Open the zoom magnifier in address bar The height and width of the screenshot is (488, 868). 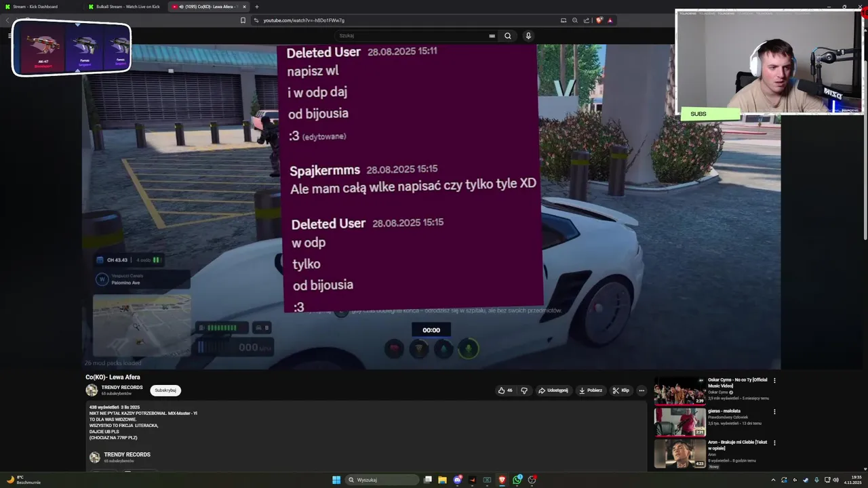[x=575, y=20]
